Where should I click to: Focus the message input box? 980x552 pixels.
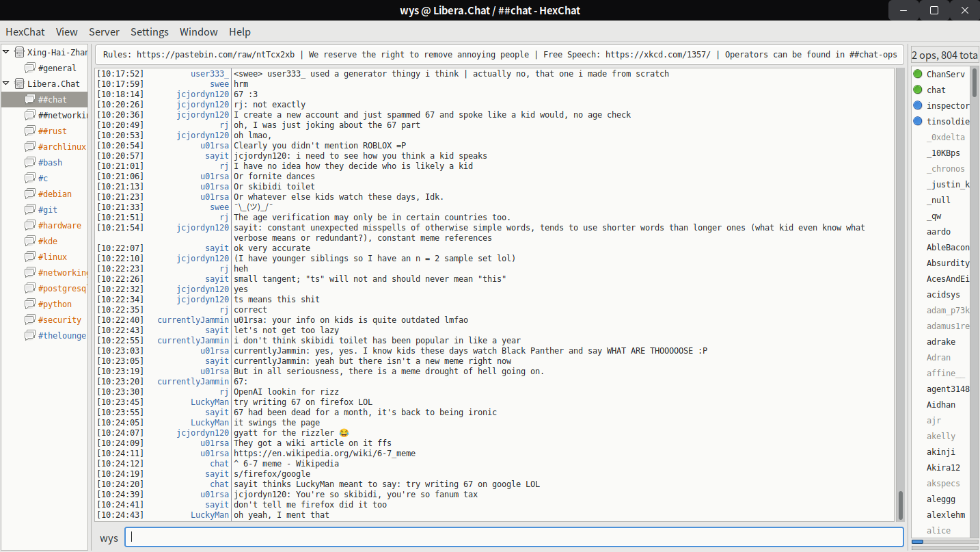coord(514,538)
